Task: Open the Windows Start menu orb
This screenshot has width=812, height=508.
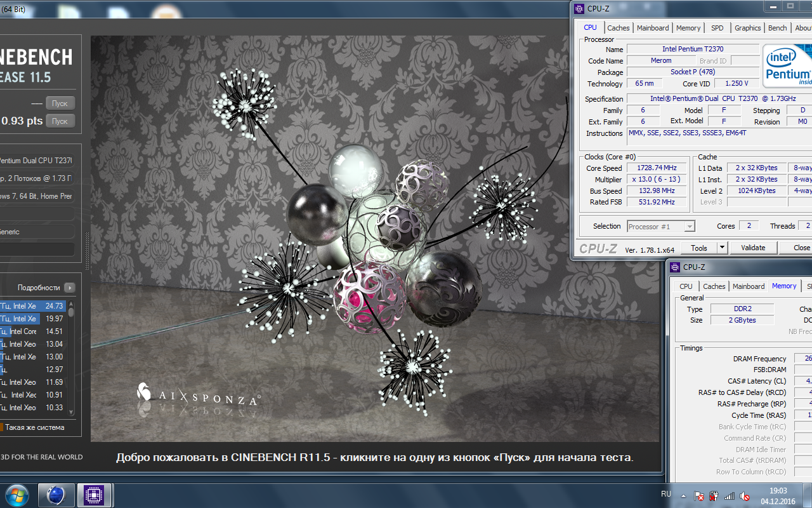Action: point(16,495)
